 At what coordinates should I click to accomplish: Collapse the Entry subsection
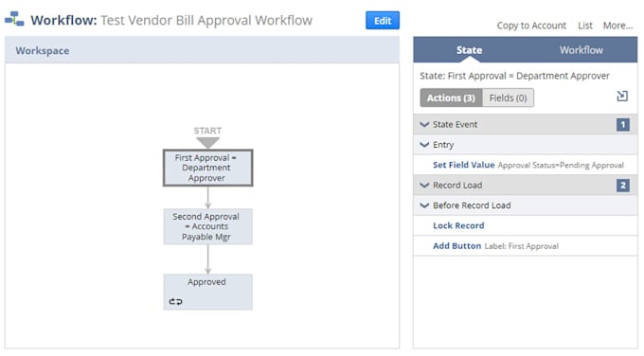(424, 145)
